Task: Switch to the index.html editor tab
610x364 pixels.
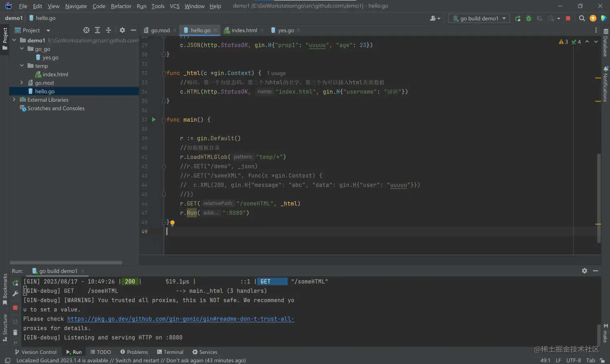Action: point(244,30)
